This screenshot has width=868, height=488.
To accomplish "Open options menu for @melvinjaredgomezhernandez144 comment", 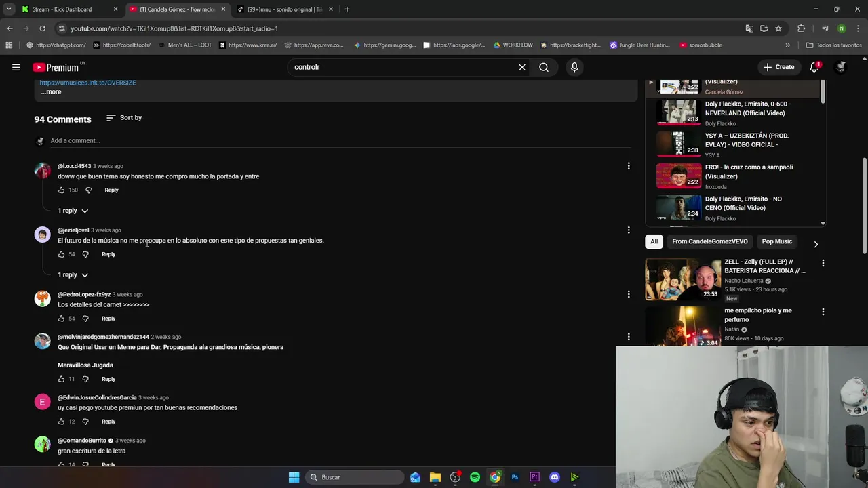I will pos(629,337).
